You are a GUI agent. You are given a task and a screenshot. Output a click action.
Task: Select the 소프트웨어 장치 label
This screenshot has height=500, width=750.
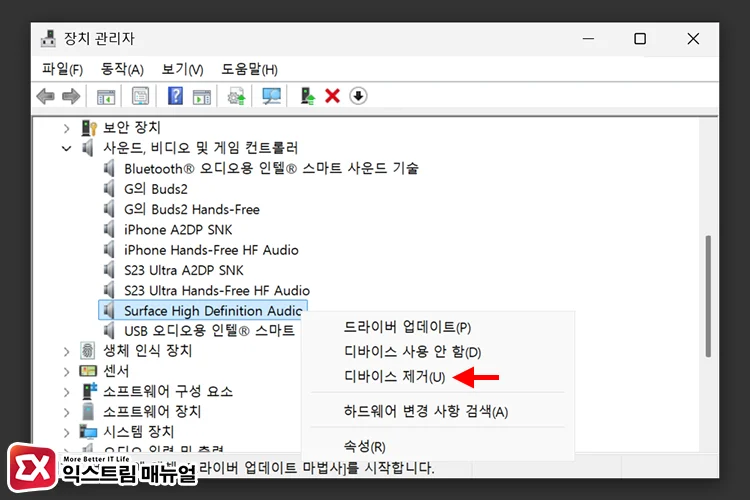click(x=152, y=411)
